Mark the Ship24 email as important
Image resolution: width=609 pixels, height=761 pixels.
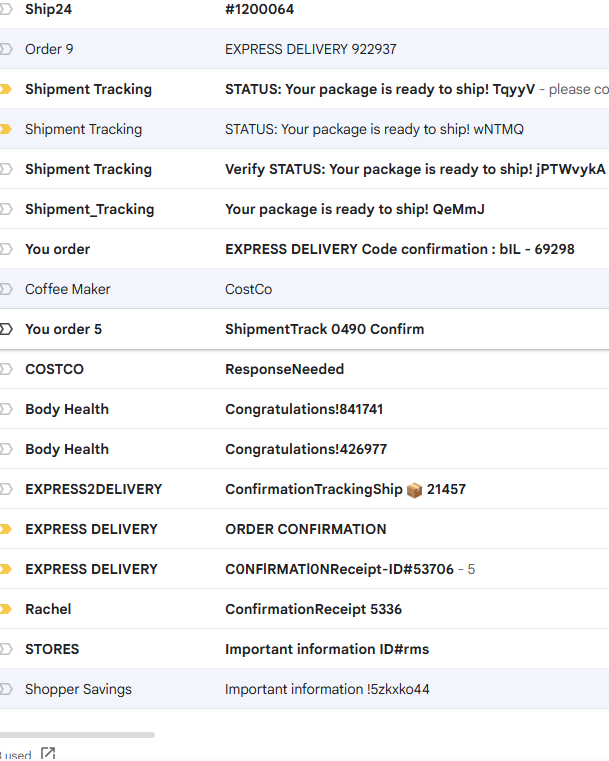click(5, 9)
